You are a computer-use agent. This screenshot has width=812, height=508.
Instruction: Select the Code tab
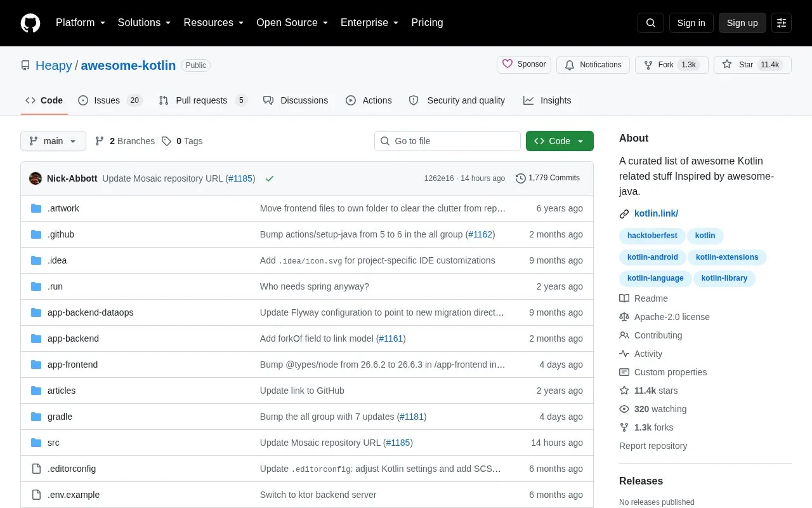tap(44, 100)
